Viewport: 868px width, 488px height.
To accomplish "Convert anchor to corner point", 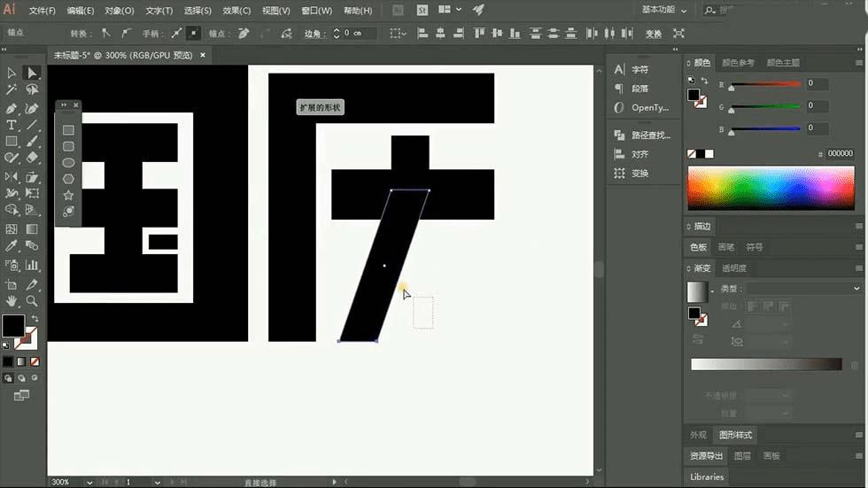I will coord(105,33).
